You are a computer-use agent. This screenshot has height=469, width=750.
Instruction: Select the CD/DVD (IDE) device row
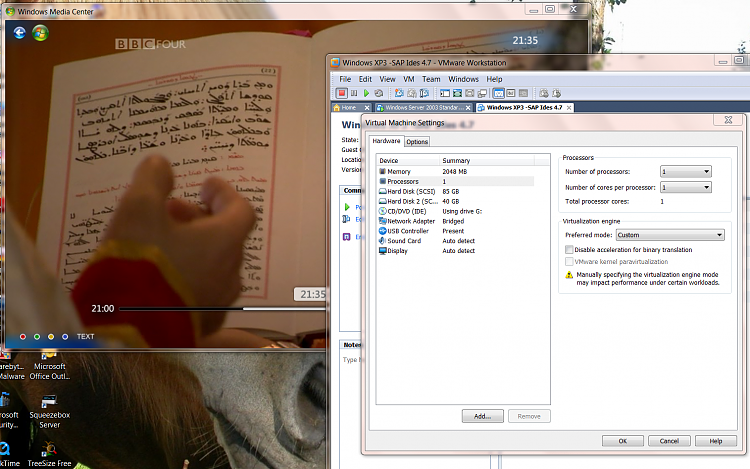tap(456, 211)
